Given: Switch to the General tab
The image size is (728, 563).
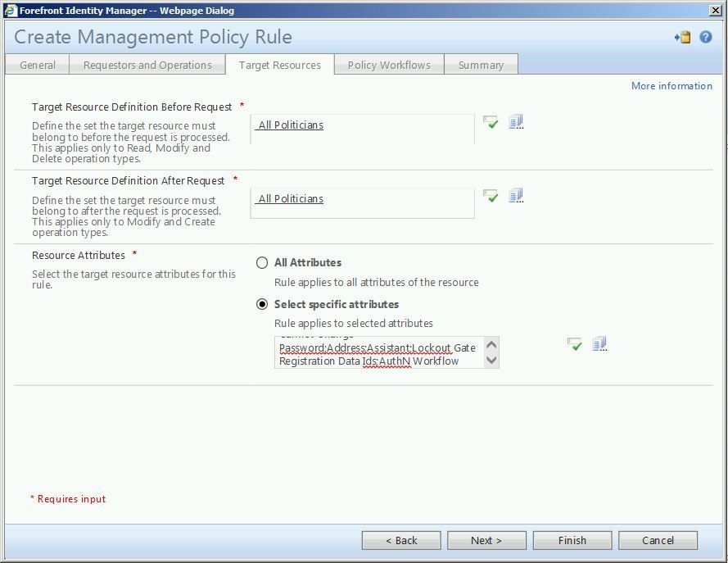Looking at the screenshot, I should pyautogui.click(x=38, y=65).
